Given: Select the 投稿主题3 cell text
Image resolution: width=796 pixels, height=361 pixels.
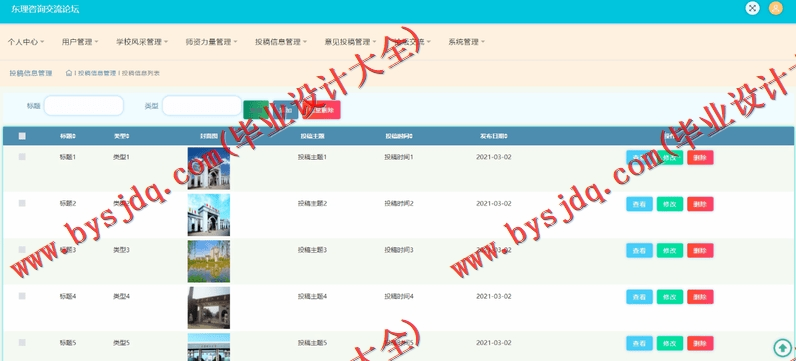Looking at the screenshot, I should pyautogui.click(x=312, y=250).
